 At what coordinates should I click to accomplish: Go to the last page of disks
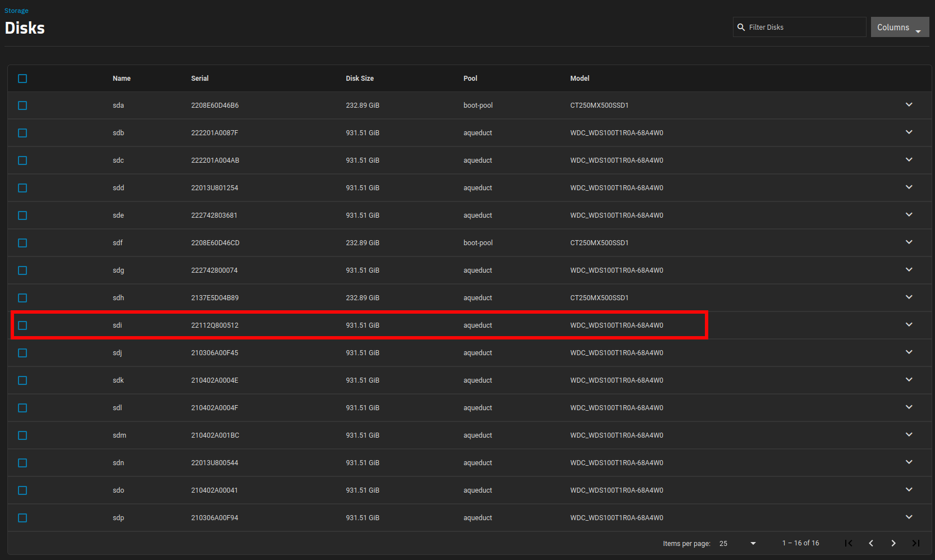coord(916,543)
